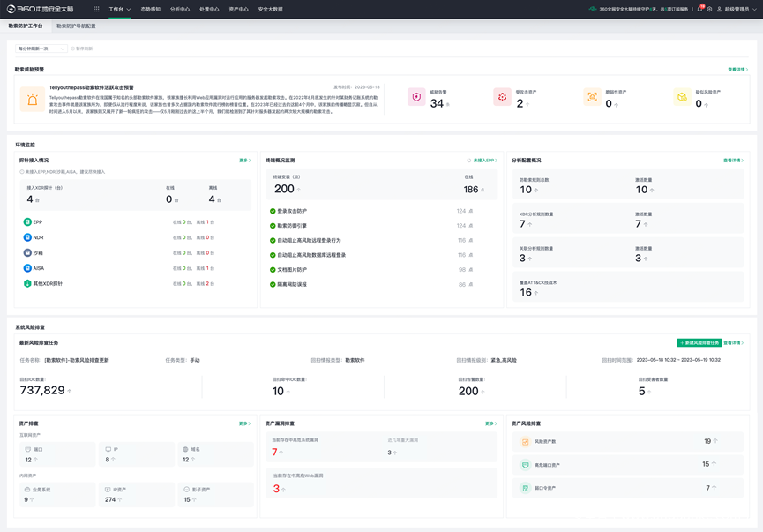Open the app grid launcher icon
The width and height of the screenshot is (763, 532).
pos(96,9)
